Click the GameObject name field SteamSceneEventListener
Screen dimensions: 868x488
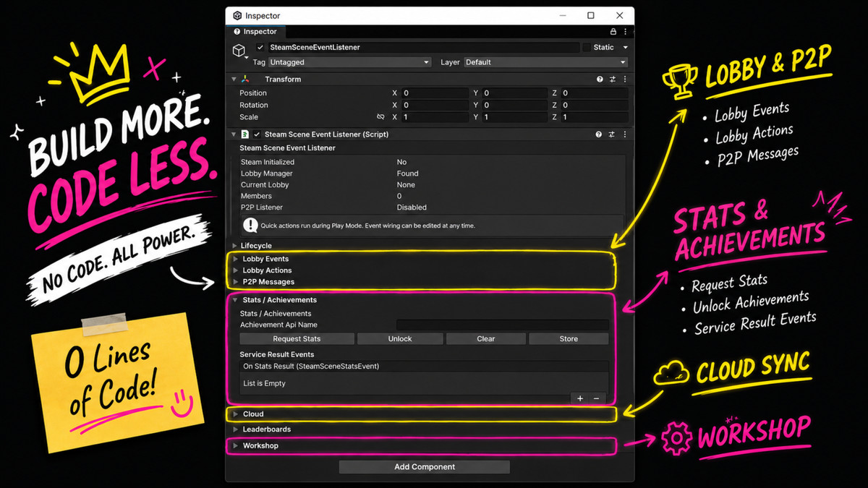(424, 48)
